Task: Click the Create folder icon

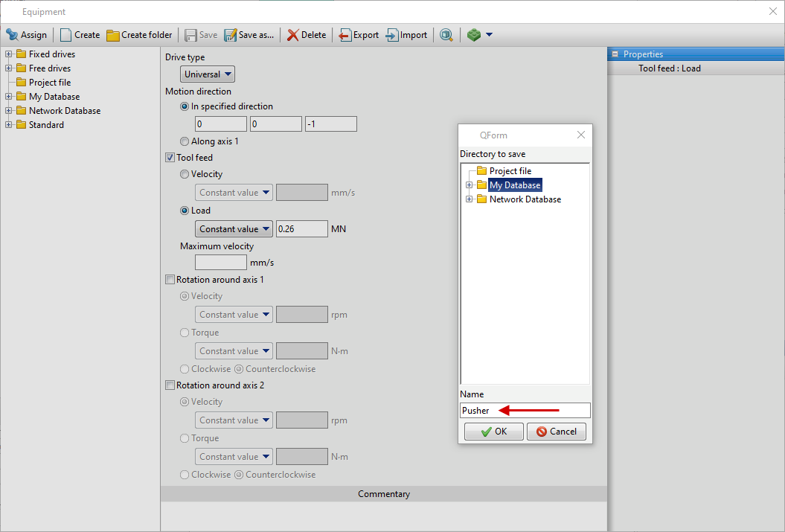Action: [x=113, y=35]
